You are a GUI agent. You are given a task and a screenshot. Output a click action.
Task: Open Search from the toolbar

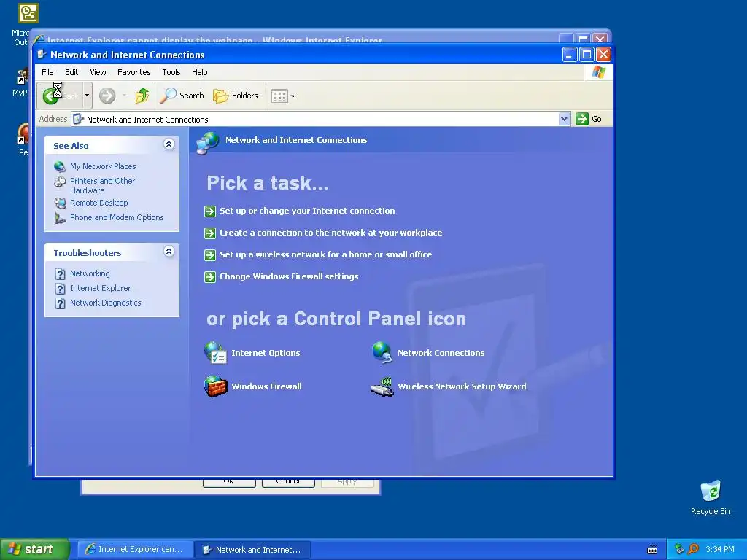point(182,96)
